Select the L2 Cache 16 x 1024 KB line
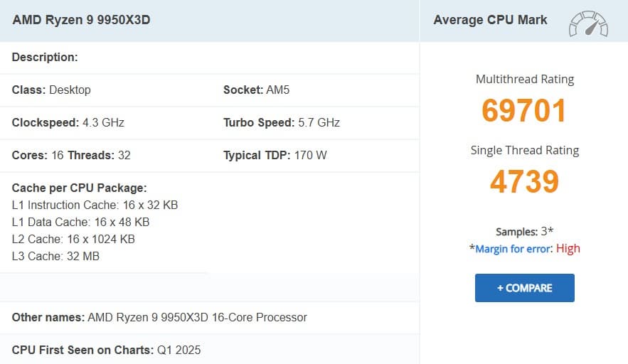The width and height of the screenshot is (628, 364). [73, 239]
